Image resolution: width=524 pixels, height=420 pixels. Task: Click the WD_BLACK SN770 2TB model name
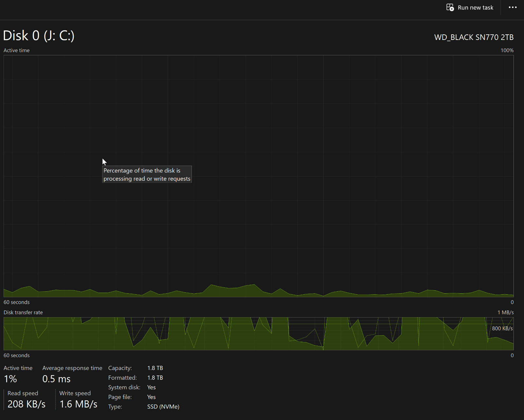click(x=474, y=37)
